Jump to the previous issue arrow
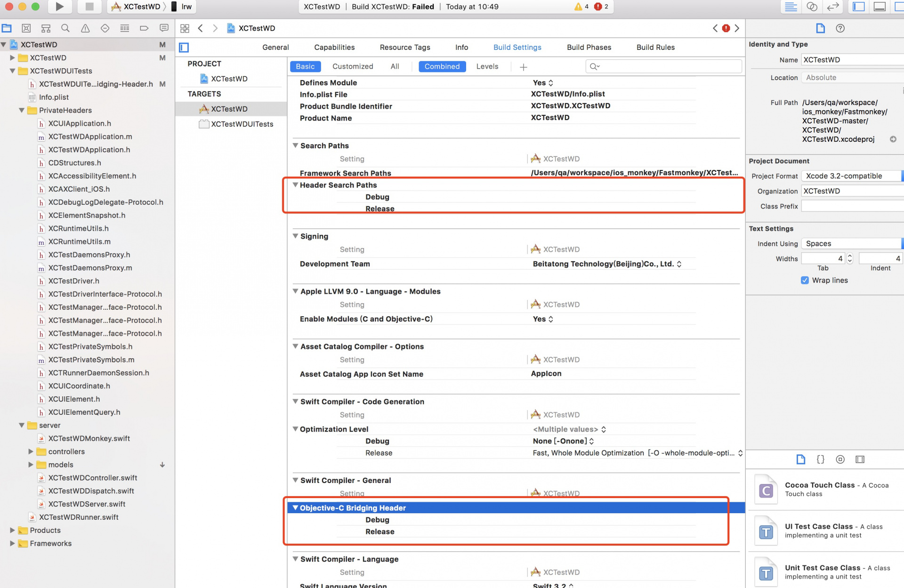This screenshot has width=904, height=588. pos(715,28)
